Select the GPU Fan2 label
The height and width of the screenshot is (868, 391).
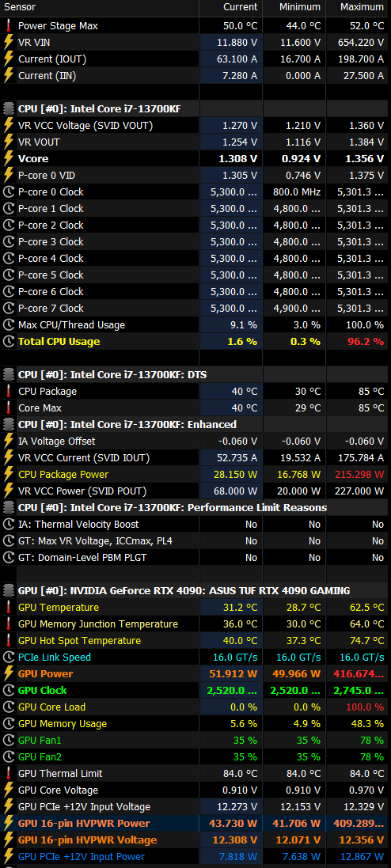tap(40, 756)
